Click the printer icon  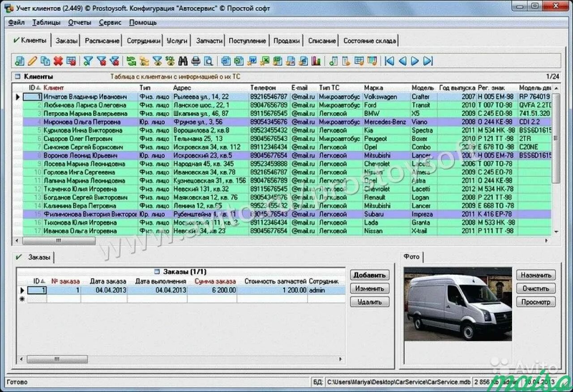pyautogui.click(x=196, y=61)
